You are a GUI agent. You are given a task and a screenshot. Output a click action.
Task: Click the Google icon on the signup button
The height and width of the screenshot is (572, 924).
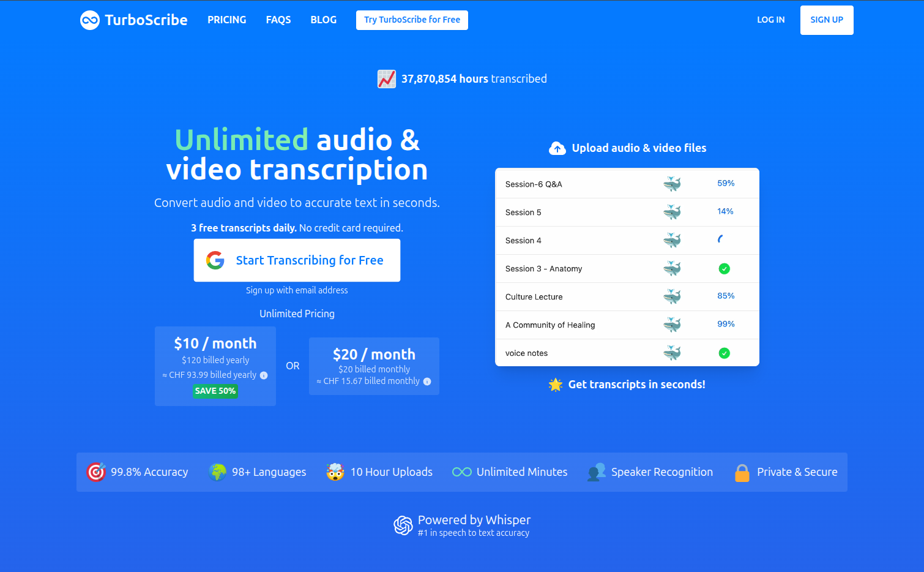point(215,260)
